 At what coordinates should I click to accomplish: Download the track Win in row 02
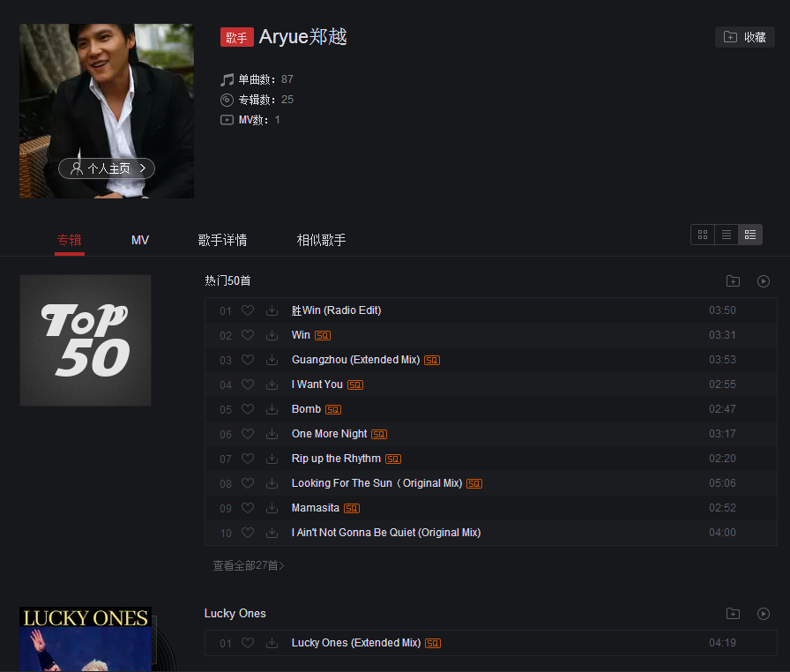[x=272, y=335]
